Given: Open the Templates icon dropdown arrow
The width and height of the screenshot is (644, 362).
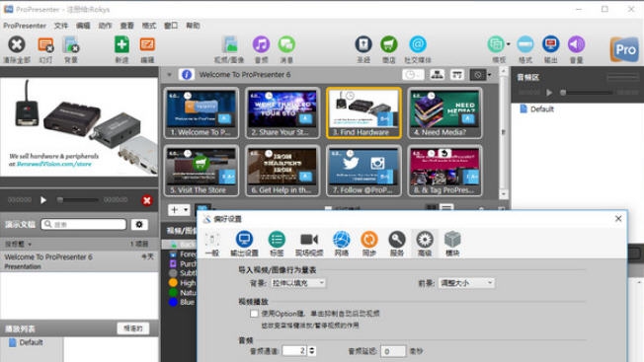Looking at the screenshot, I should pyautogui.click(x=508, y=43).
